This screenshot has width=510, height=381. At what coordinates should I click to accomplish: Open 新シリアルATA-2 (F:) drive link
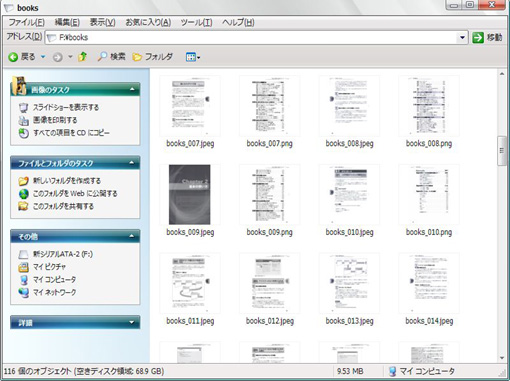pyautogui.click(x=63, y=254)
